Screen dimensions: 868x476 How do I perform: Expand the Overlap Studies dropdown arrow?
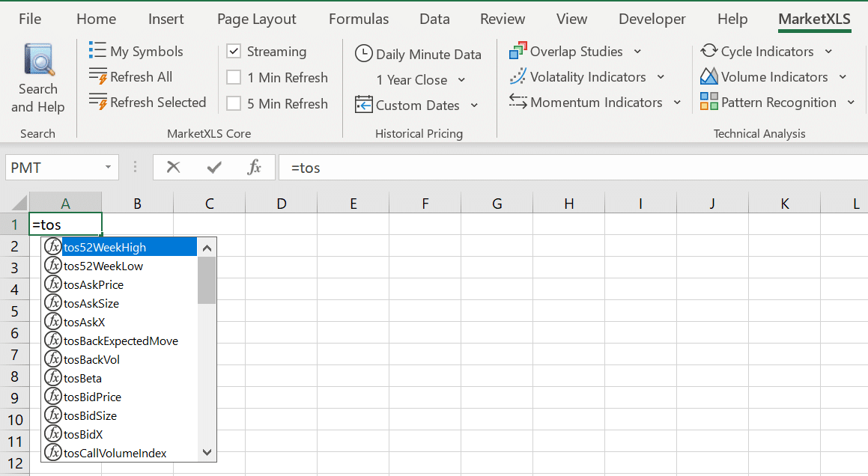(x=638, y=52)
